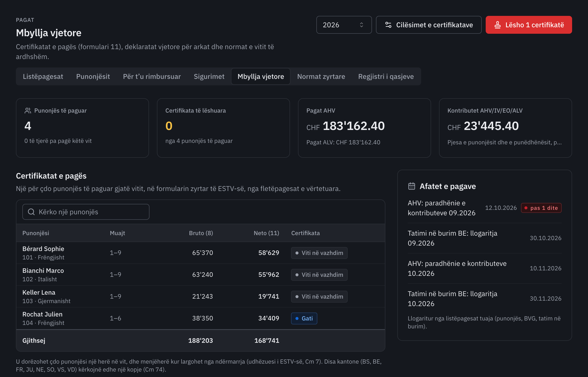
Task: Click the Gjithsej neto total 168'741
Action: [x=267, y=341]
